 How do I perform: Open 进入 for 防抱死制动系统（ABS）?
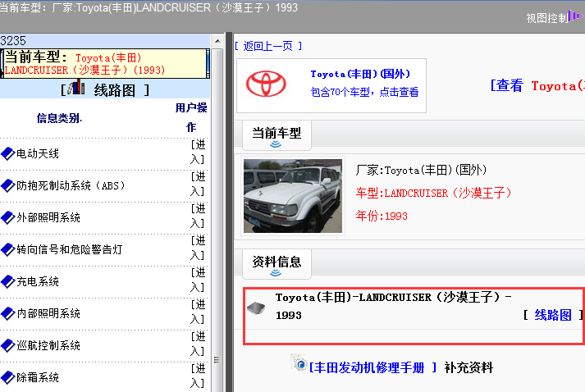coord(198,185)
